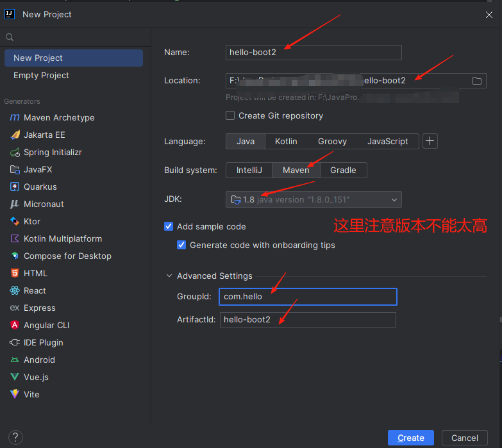Image resolution: width=502 pixels, height=448 pixels.
Task: Select New Project in the sidebar
Action: 74,58
